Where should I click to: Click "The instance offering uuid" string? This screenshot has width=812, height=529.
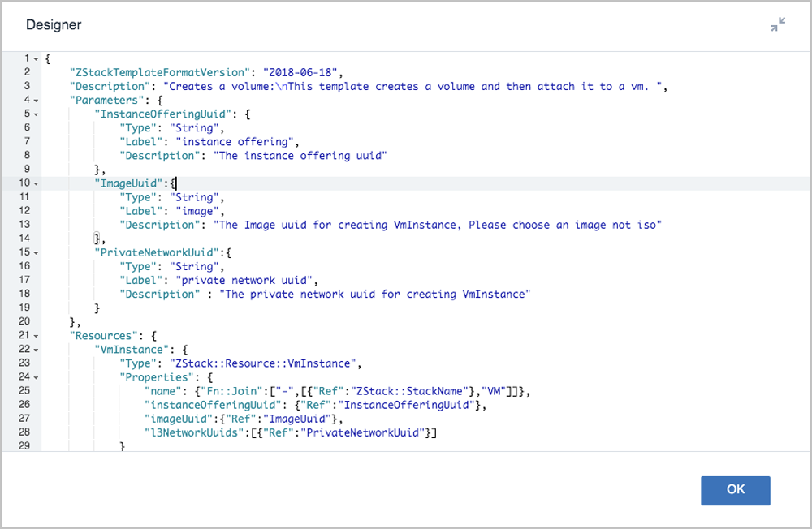tap(300, 156)
